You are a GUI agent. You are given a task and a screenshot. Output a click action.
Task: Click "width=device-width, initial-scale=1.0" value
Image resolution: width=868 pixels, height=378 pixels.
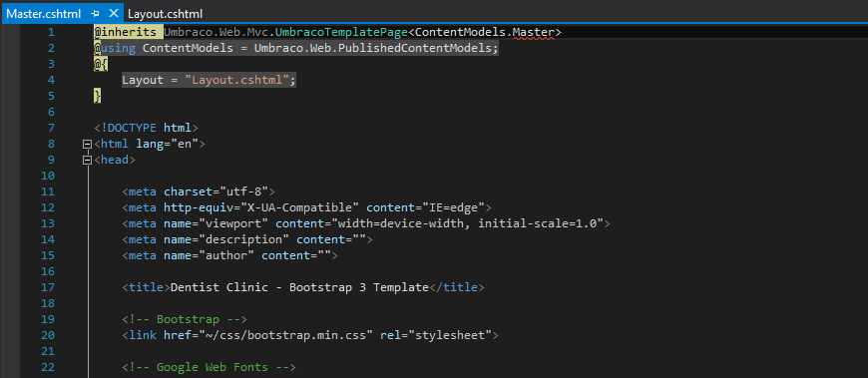467,223
